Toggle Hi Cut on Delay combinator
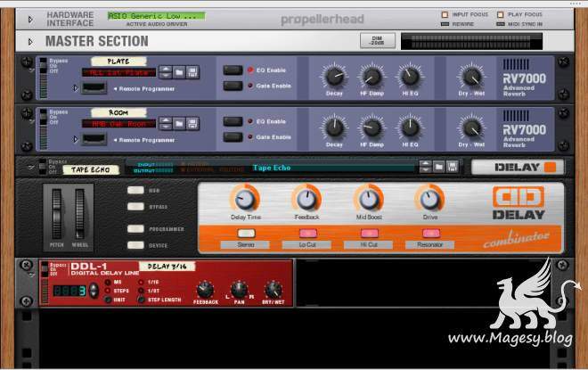Viewport: 588px width, 370px height. tap(370, 233)
